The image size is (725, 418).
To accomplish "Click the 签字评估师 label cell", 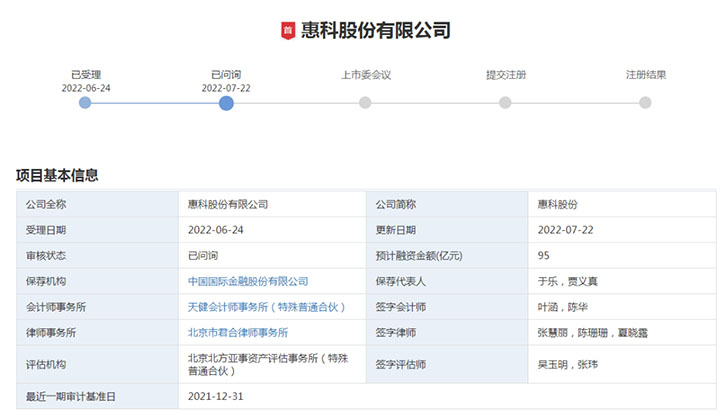I will click(447, 364).
